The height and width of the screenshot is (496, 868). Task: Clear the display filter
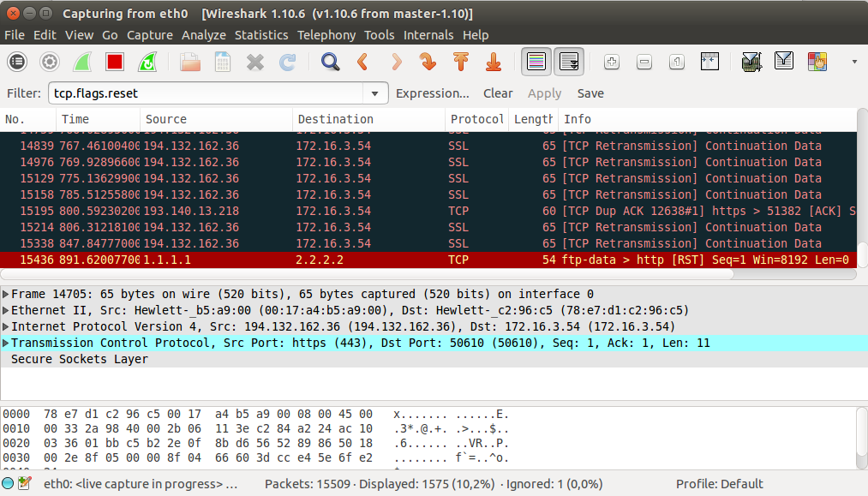(x=498, y=93)
